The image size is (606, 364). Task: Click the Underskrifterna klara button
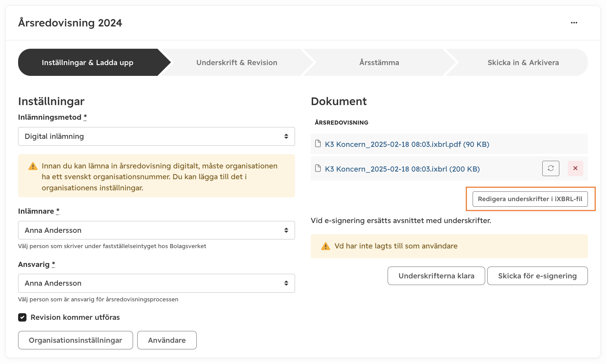click(x=436, y=276)
